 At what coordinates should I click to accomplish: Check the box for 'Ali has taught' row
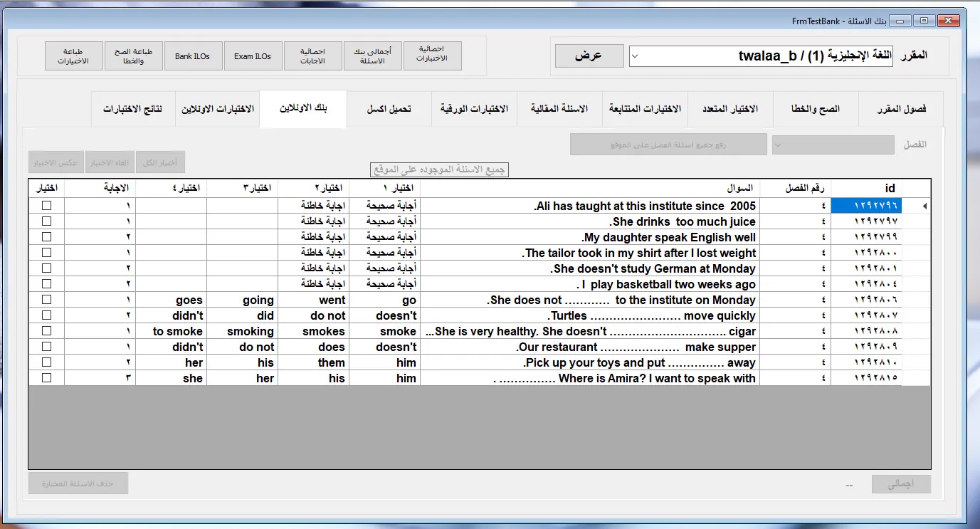click(47, 206)
